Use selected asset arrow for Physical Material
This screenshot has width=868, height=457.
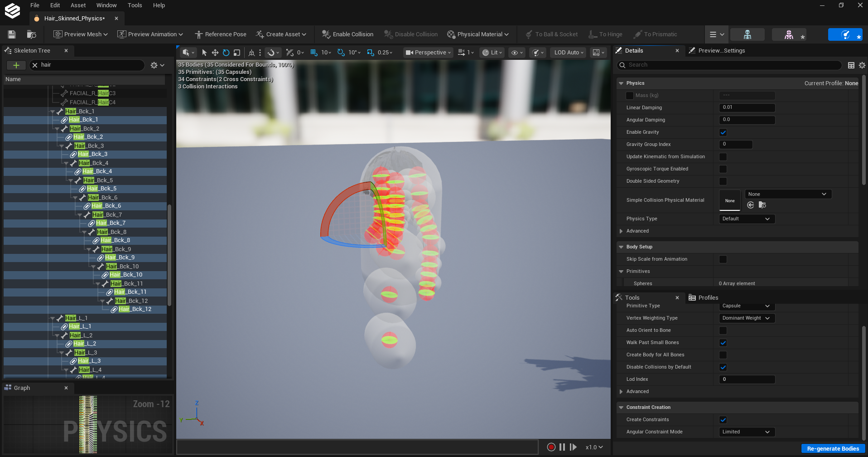(x=751, y=205)
